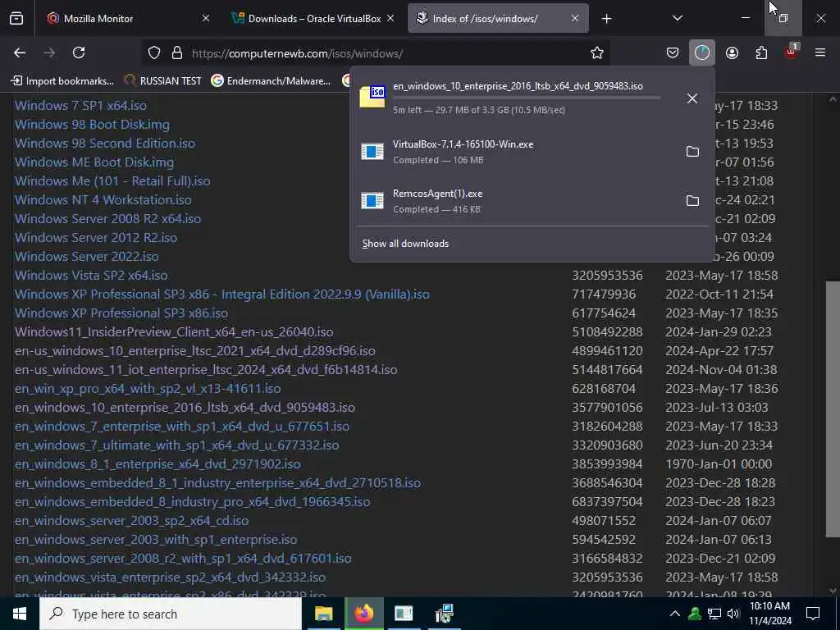Viewport: 840px width, 630px height.
Task: Open the extensions puzzle icon
Action: (x=761, y=52)
